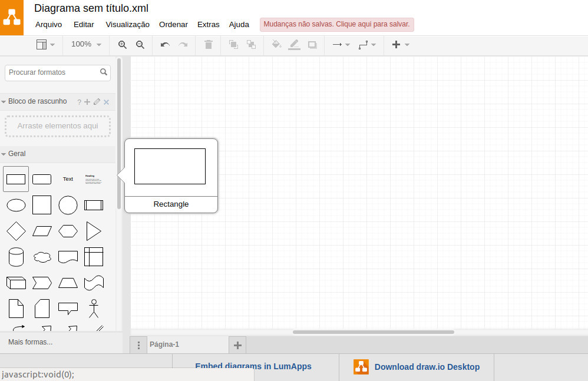
Task: Select the actor stick figure shape
Action: click(x=94, y=309)
